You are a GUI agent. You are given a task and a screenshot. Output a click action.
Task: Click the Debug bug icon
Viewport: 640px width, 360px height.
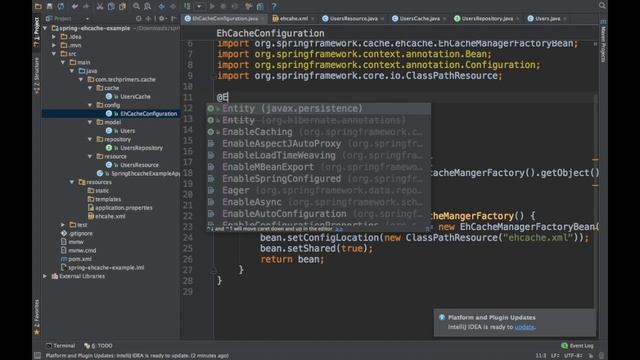point(223,6)
